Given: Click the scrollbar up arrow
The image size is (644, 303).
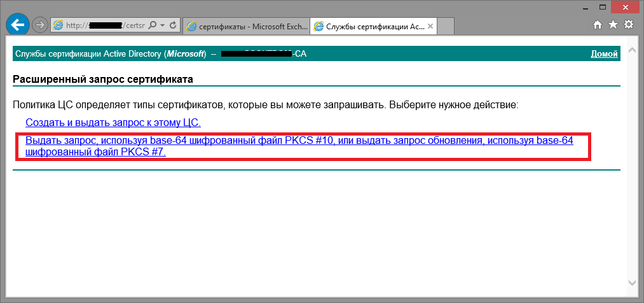Looking at the screenshot, I should 632,50.
